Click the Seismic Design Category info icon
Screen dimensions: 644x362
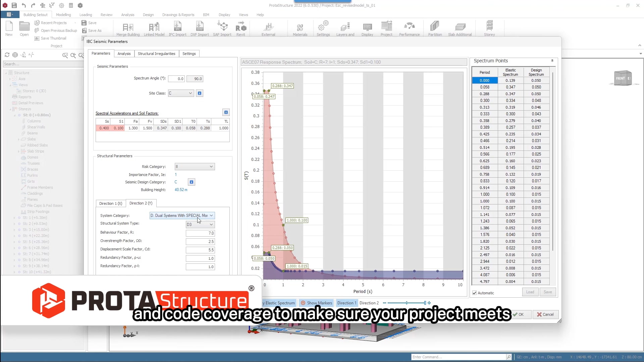pyautogui.click(x=192, y=182)
